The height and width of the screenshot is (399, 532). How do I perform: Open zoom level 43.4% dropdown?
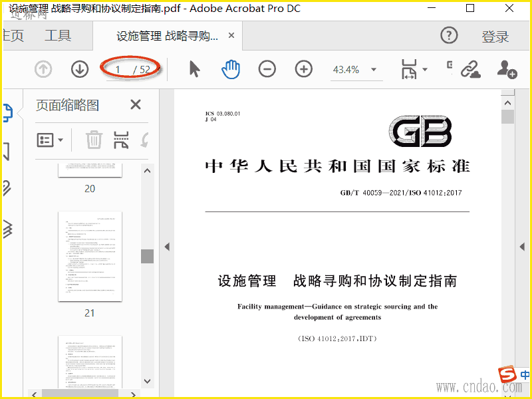(x=374, y=70)
